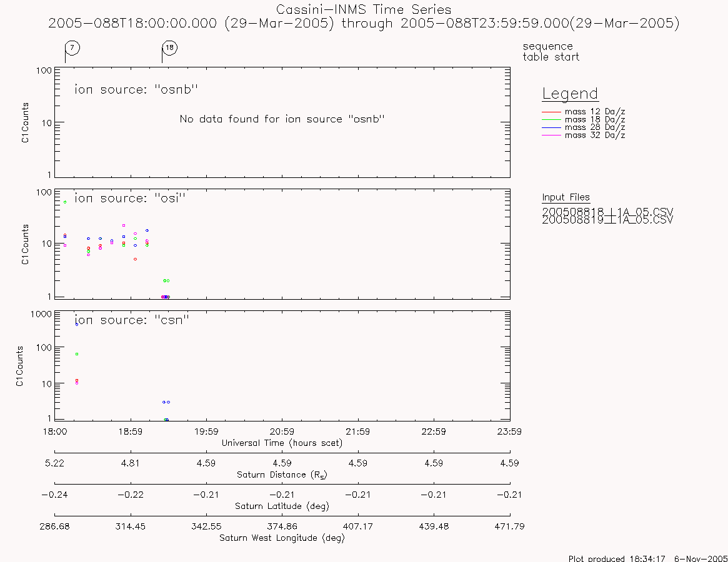The image size is (728, 562).
Task: Click the -0.22 Saturn latitude value
Action: pyautogui.click(x=131, y=495)
